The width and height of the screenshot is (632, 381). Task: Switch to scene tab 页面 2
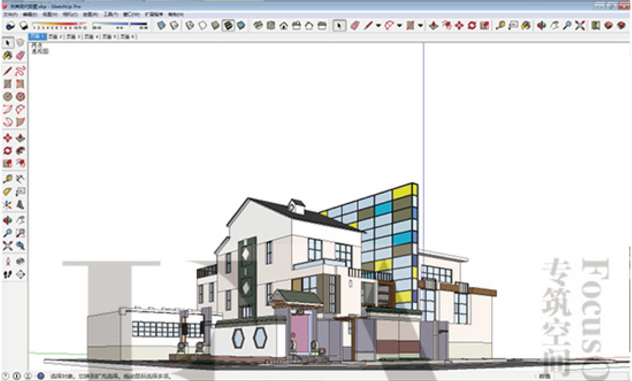[x=55, y=37]
